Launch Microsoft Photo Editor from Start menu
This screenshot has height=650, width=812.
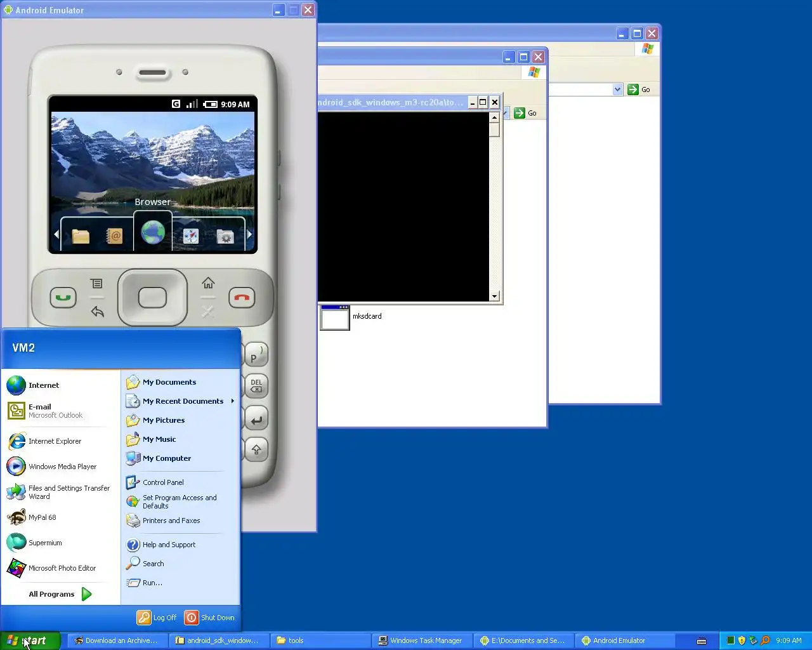(x=61, y=568)
